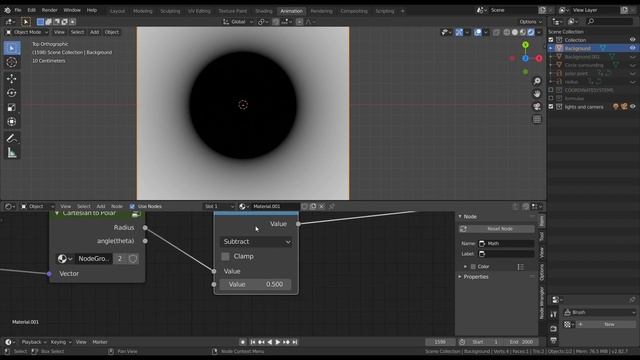Play the animation in reverse

(x=269, y=342)
